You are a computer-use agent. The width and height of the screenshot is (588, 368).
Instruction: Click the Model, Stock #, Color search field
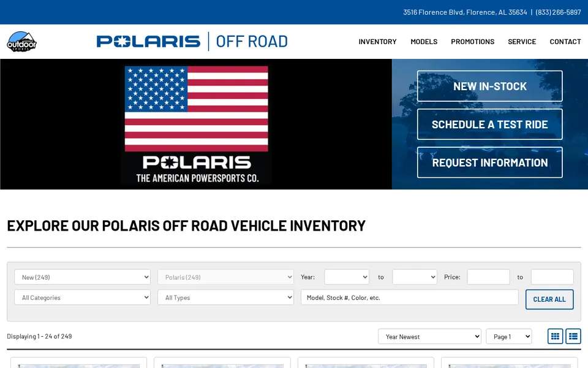click(x=410, y=297)
